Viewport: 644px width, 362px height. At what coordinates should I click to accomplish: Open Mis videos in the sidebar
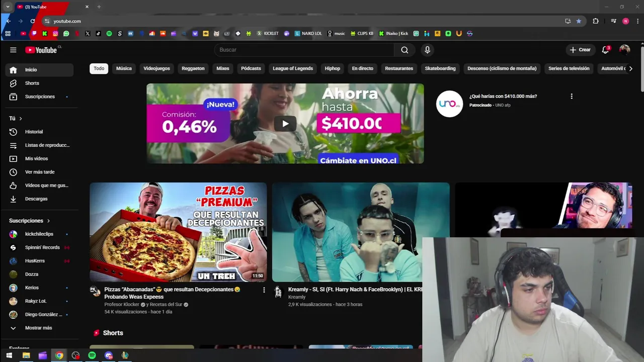click(39, 158)
